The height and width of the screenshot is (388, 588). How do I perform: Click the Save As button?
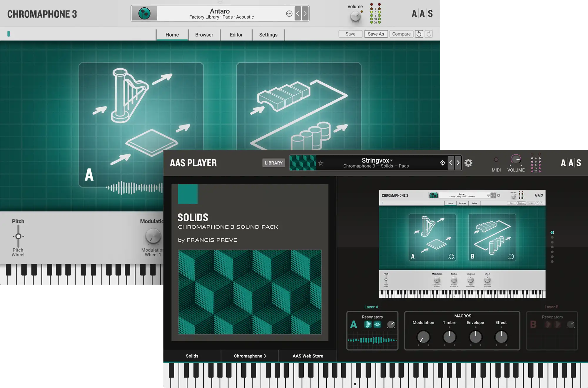pyautogui.click(x=376, y=34)
